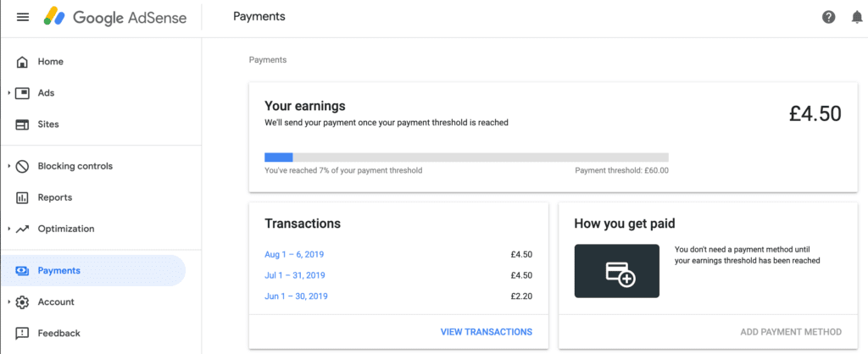The width and height of the screenshot is (868, 354).
Task: Open the Blocking controls menu item
Action: [x=75, y=166]
